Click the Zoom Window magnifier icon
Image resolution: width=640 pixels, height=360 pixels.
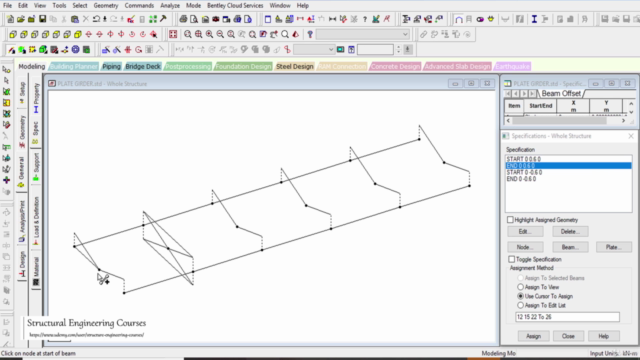[x=188, y=34]
